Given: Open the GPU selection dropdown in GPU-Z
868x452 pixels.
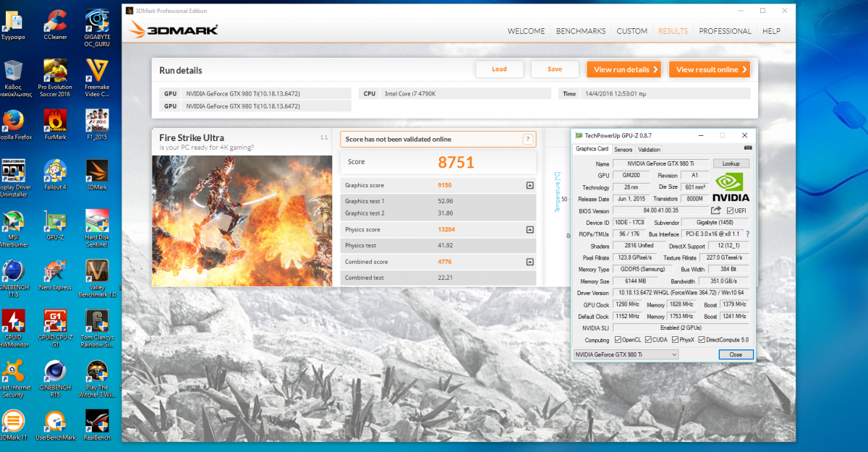Looking at the screenshot, I should [x=626, y=354].
